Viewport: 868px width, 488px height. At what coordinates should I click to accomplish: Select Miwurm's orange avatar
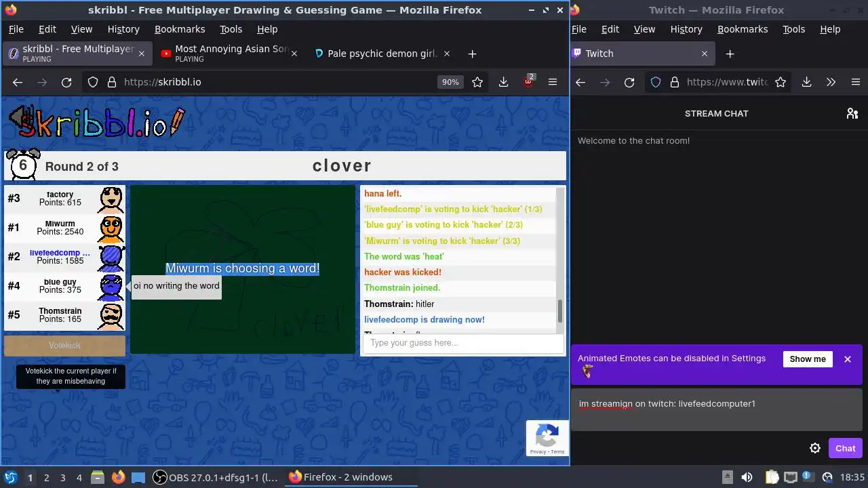coord(111,229)
